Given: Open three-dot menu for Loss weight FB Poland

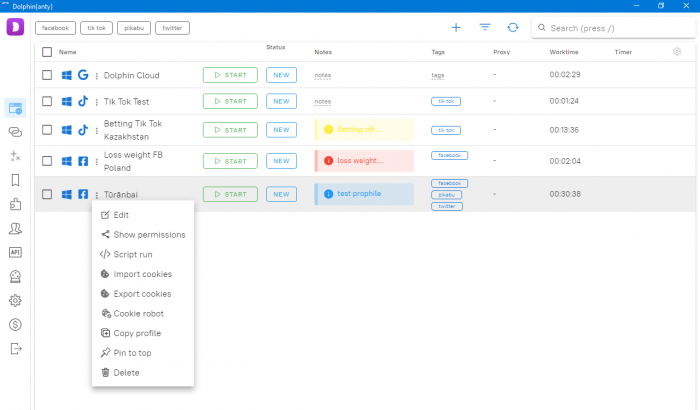Looking at the screenshot, I should click(97, 161).
